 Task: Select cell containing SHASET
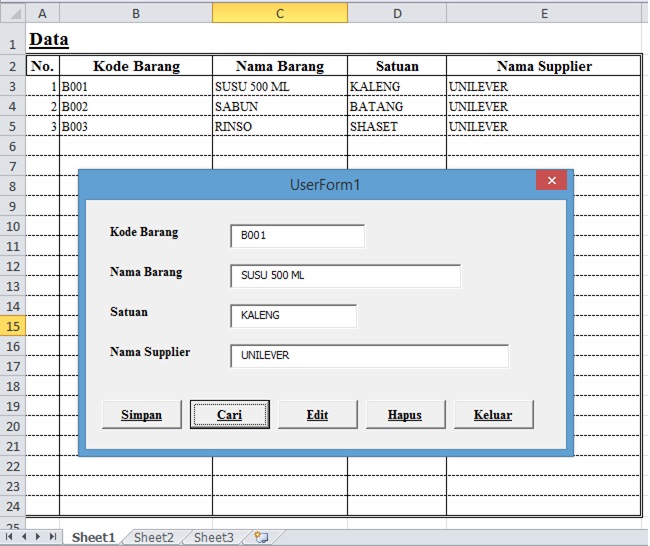[397, 126]
